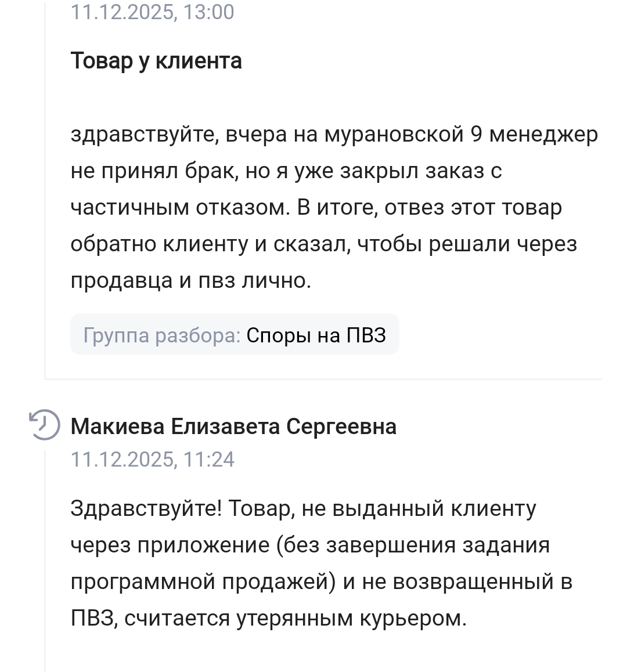Click the author name Макиева Елизавета Сергеевна
The width and height of the screenshot is (627, 672).
tap(233, 427)
